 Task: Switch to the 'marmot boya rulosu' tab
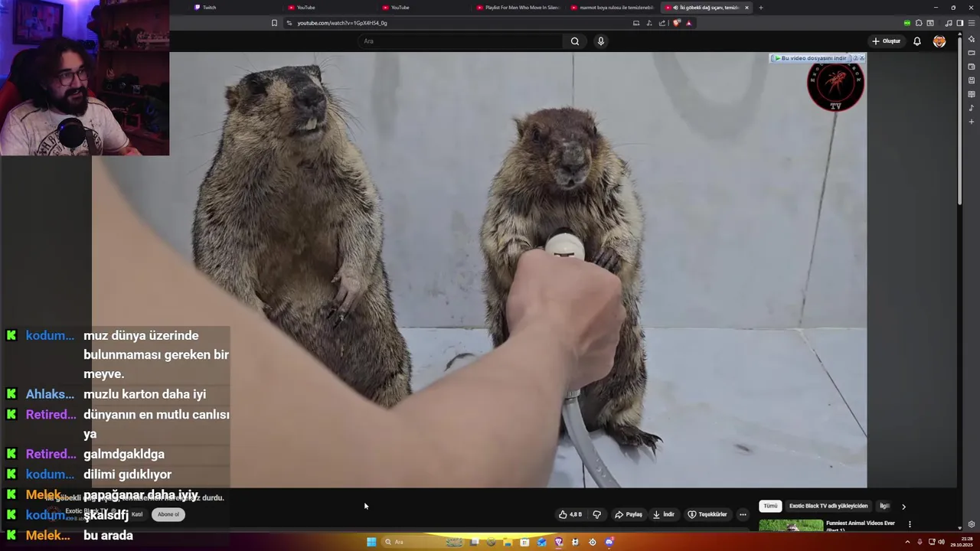(x=612, y=8)
